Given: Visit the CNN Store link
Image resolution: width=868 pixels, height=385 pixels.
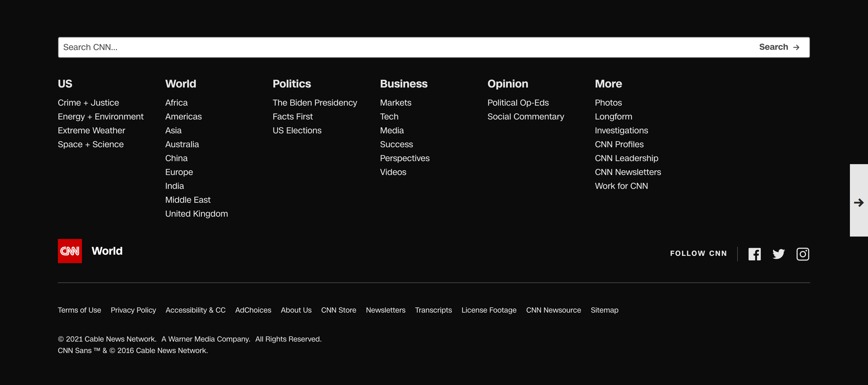Looking at the screenshot, I should [338, 310].
